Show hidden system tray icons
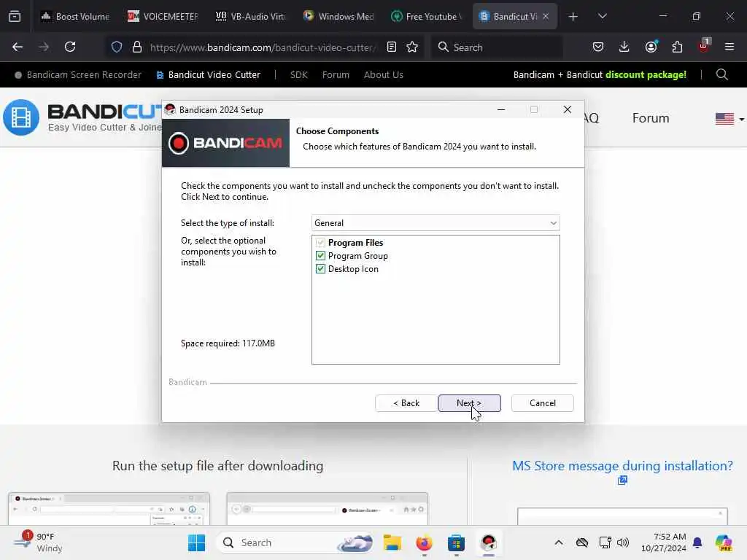This screenshot has height=560, width=747. point(559,542)
